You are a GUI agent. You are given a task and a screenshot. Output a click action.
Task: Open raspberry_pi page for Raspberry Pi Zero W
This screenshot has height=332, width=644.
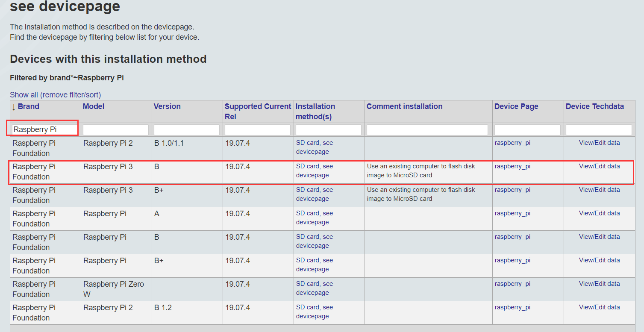512,284
